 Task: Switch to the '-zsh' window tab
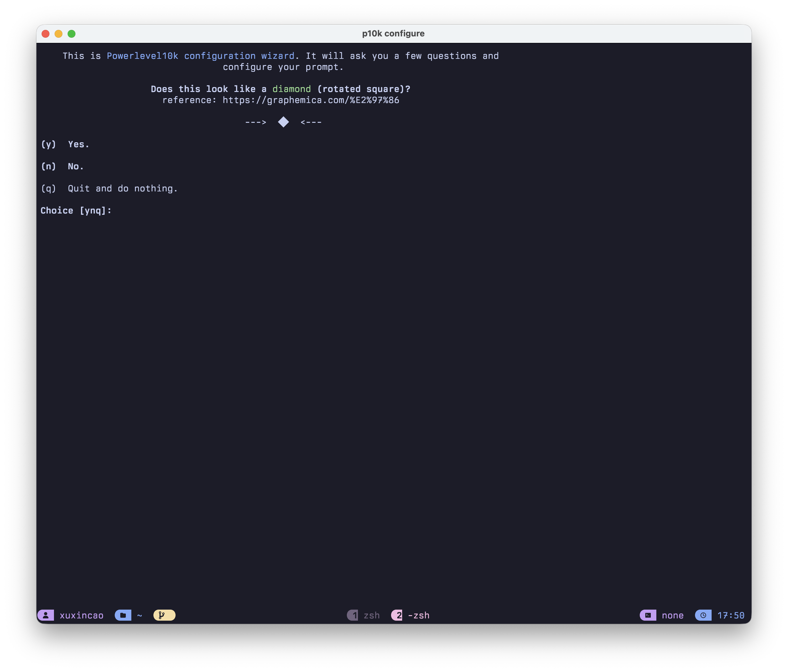pyautogui.click(x=418, y=615)
